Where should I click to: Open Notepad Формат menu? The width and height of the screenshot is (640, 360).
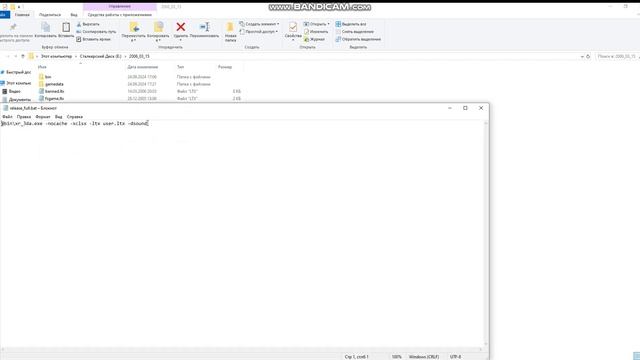click(43, 117)
